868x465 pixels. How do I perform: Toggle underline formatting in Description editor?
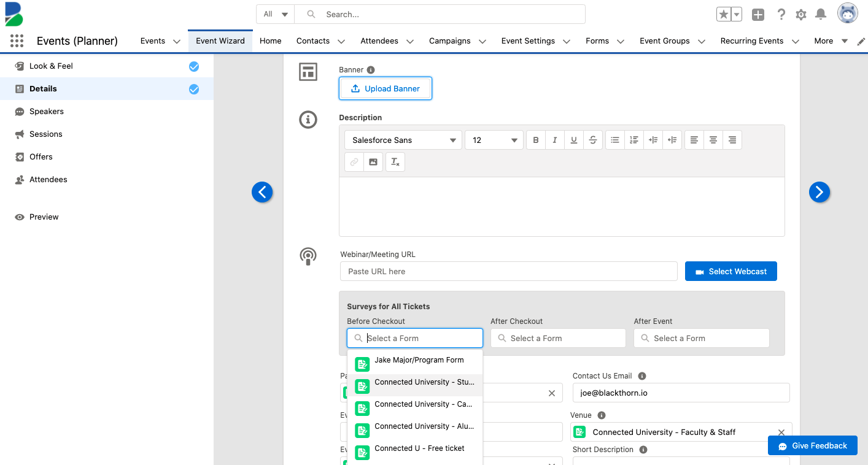click(574, 140)
